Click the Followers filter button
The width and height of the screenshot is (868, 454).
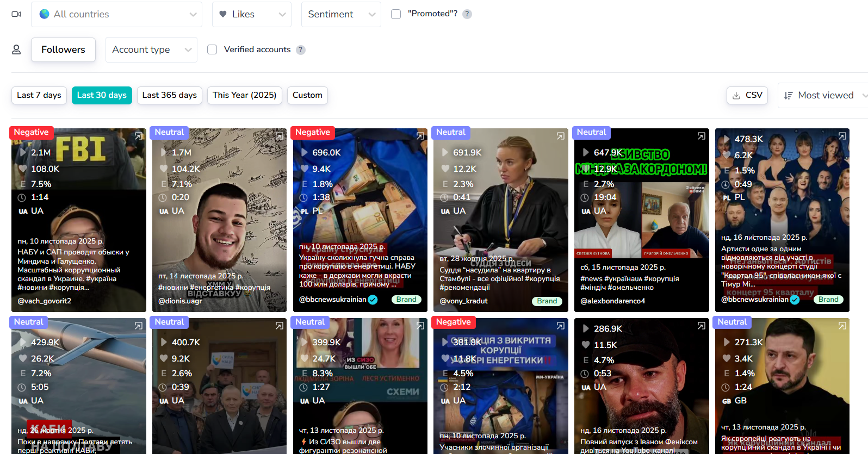(x=63, y=49)
